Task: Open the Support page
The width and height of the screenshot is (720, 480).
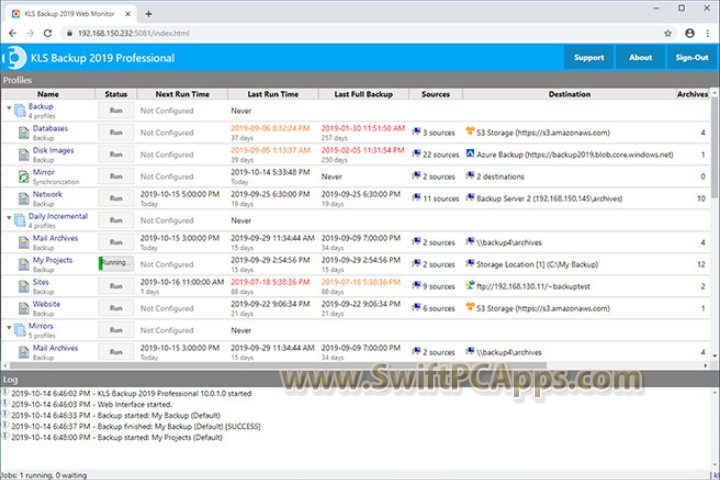Action: coord(589,58)
